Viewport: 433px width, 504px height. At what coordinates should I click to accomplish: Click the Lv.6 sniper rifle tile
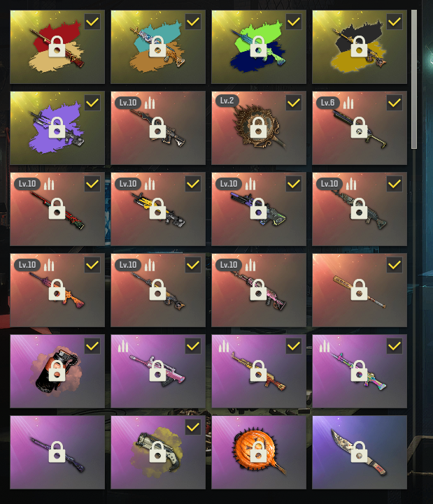click(360, 128)
